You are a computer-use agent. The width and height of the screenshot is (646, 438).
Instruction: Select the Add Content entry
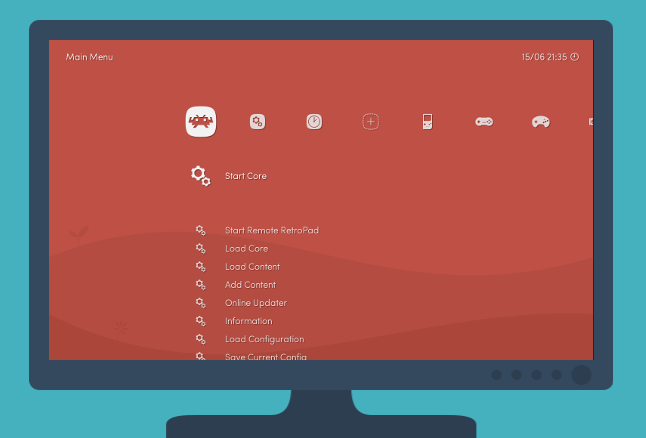coord(250,285)
